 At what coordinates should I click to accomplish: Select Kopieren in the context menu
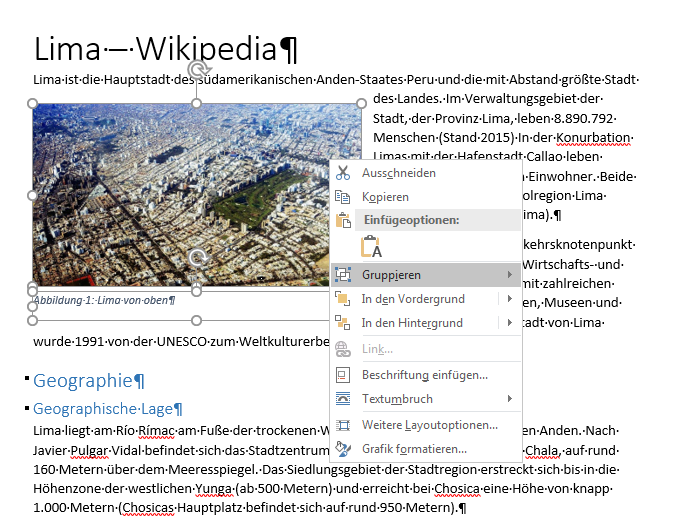click(427, 197)
